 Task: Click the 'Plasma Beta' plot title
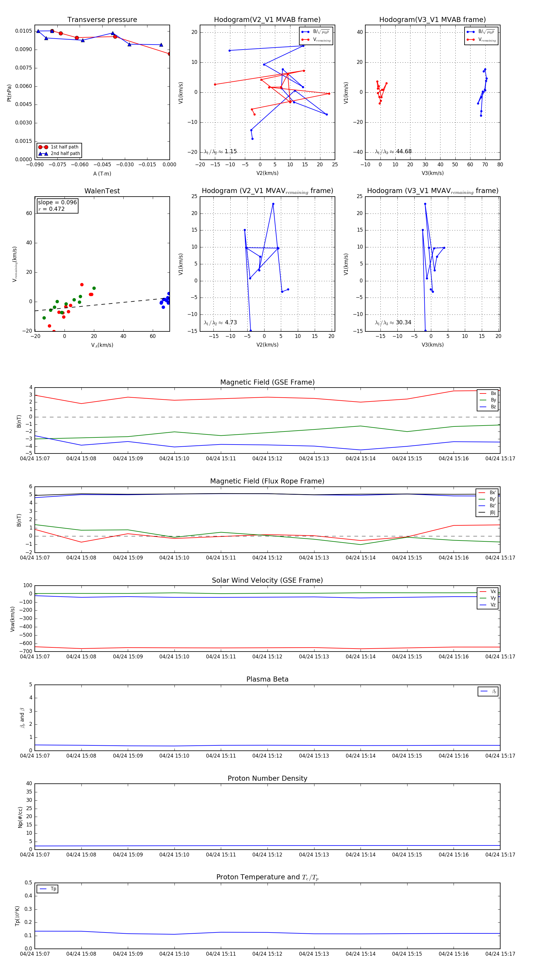(x=267, y=679)
